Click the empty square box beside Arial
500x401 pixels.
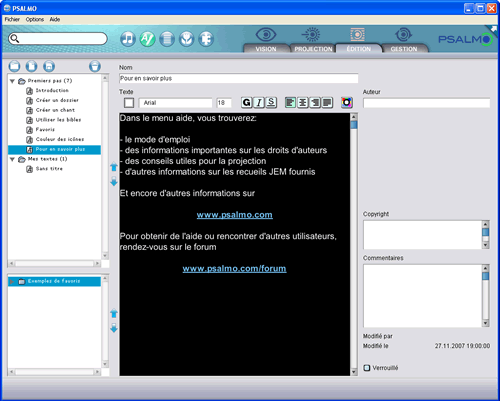(129, 103)
